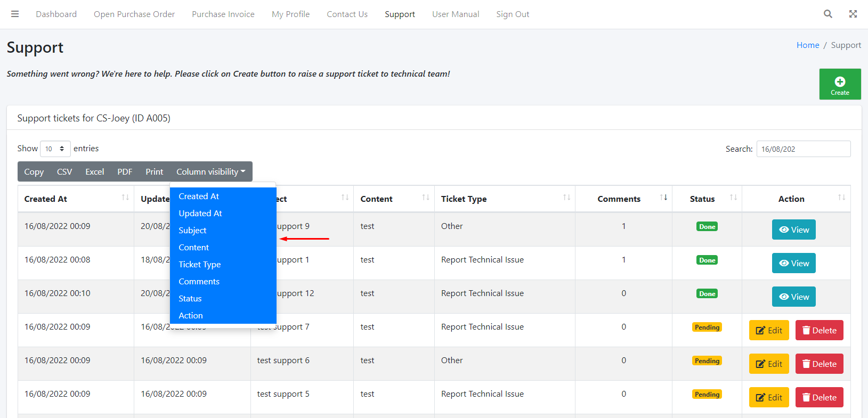Sort the Status column using arrows
The width and height of the screenshot is (868, 418).
click(x=733, y=198)
